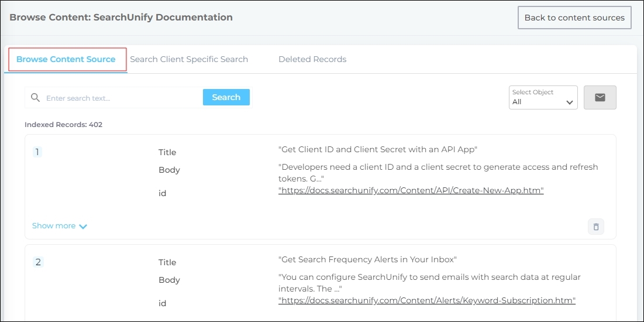
Task: Click the Indexed Records: 402 label
Action: click(63, 125)
